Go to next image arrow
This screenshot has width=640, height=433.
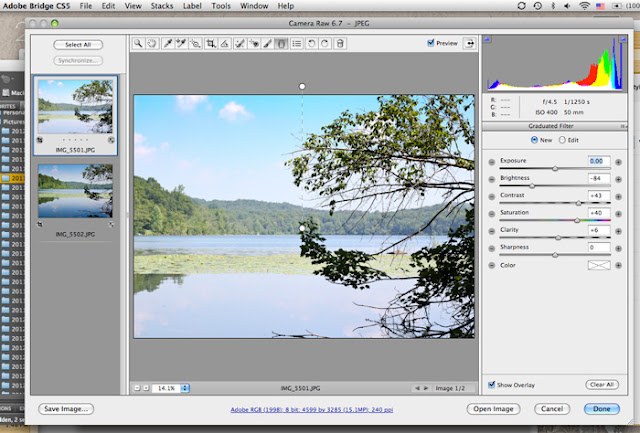[x=425, y=388]
